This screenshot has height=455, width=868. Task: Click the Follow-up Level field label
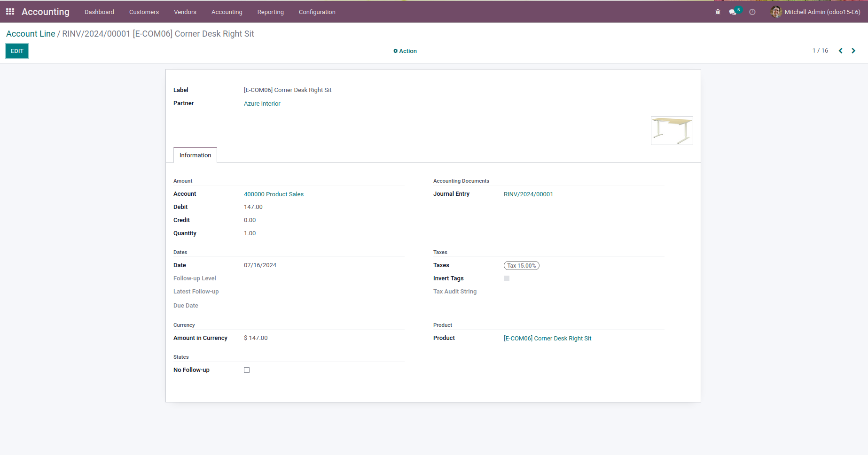[x=195, y=278]
